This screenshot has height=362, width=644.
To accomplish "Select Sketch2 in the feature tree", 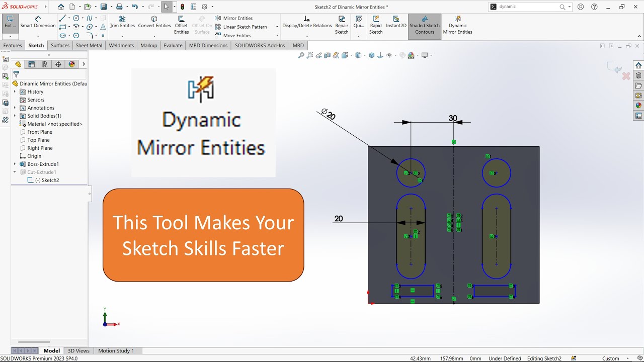I will pyautogui.click(x=43, y=180).
